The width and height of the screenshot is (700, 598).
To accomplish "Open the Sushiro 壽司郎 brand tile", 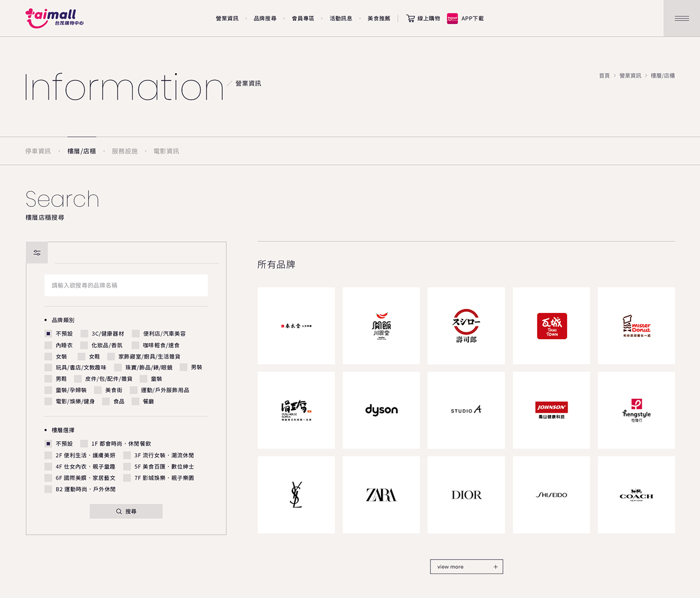I will (466, 325).
